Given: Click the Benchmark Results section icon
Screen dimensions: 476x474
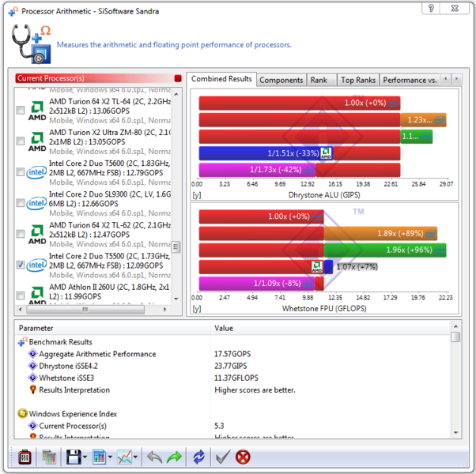Looking at the screenshot, I should click(x=22, y=341).
